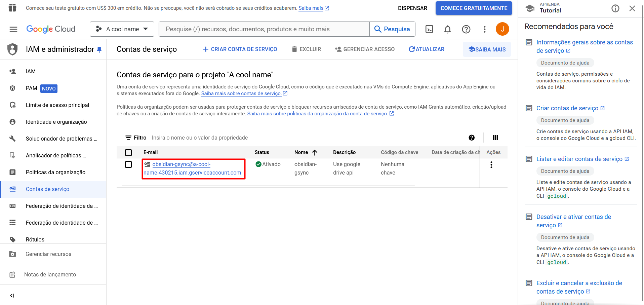Image resolution: width=644 pixels, height=305 pixels.
Task: Click the Status column header
Action: [262, 152]
